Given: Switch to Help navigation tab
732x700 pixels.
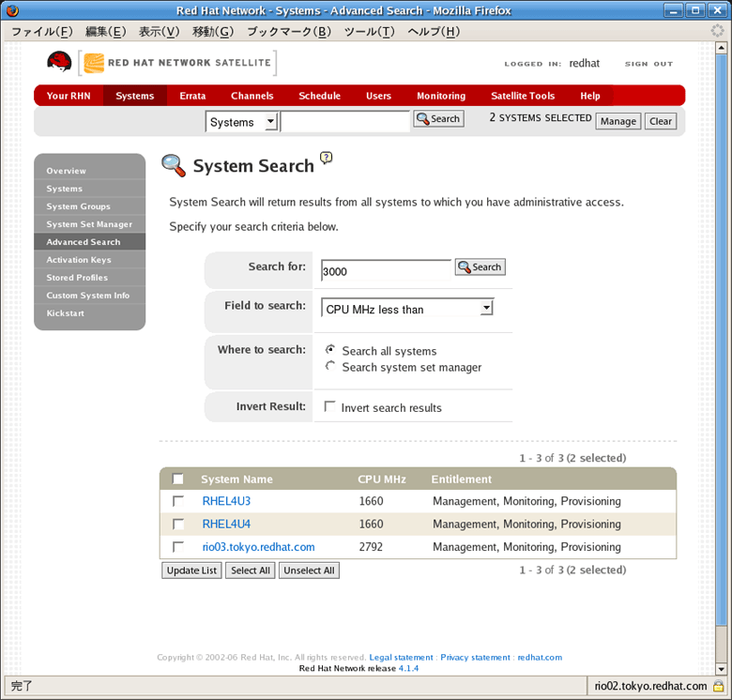Looking at the screenshot, I should (x=590, y=96).
